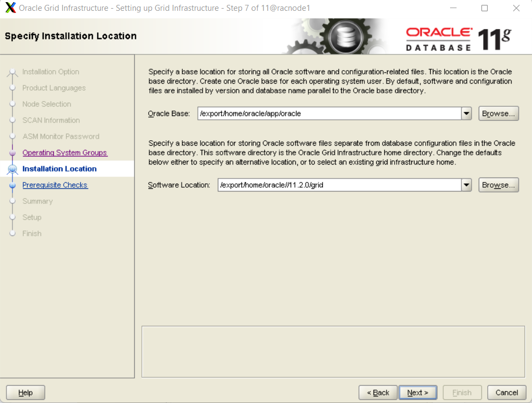Focus the Oracle Base path field
Viewport: 532px width, 403px height.
[x=329, y=113]
